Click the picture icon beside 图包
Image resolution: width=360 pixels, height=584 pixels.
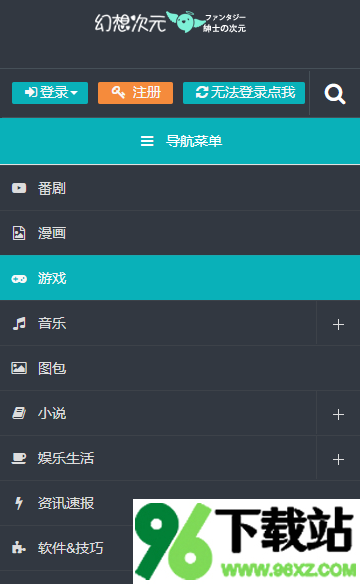coord(19,368)
